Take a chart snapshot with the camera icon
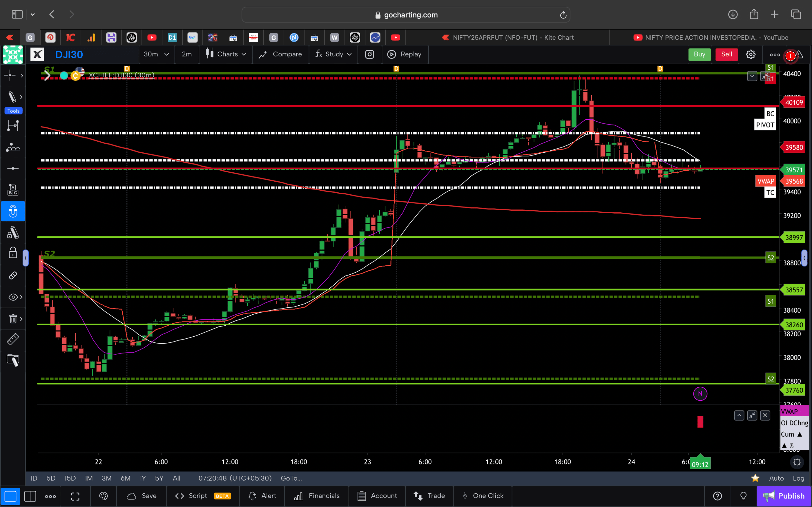The image size is (812, 507). click(369, 54)
